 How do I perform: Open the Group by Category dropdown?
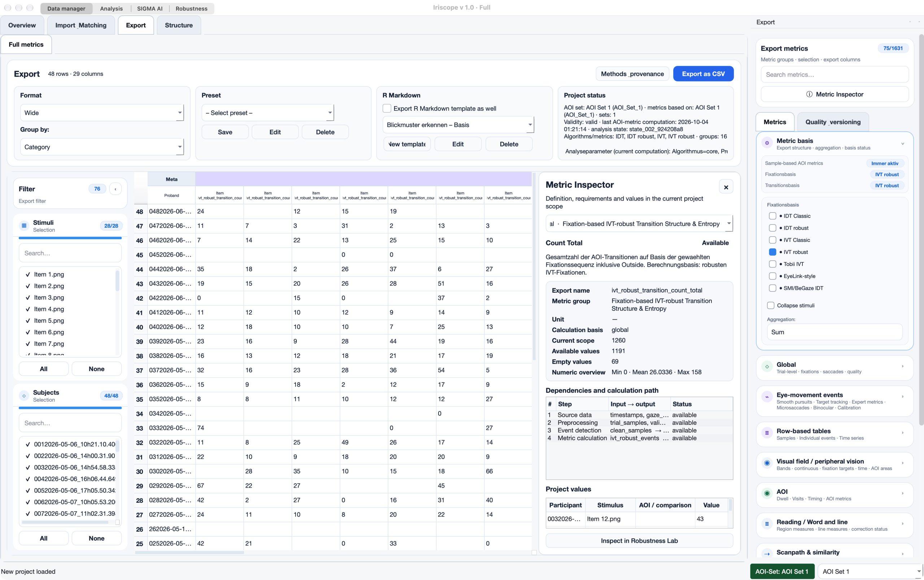pos(102,147)
